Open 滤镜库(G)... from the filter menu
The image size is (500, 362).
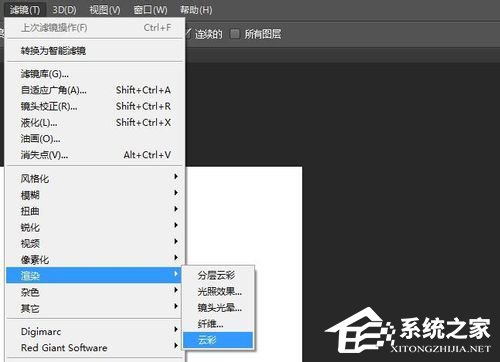point(95,74)
